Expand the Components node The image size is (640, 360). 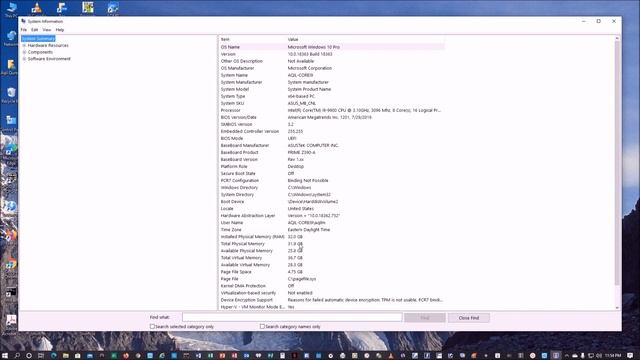pyautogui.click(x=24, y=52)
